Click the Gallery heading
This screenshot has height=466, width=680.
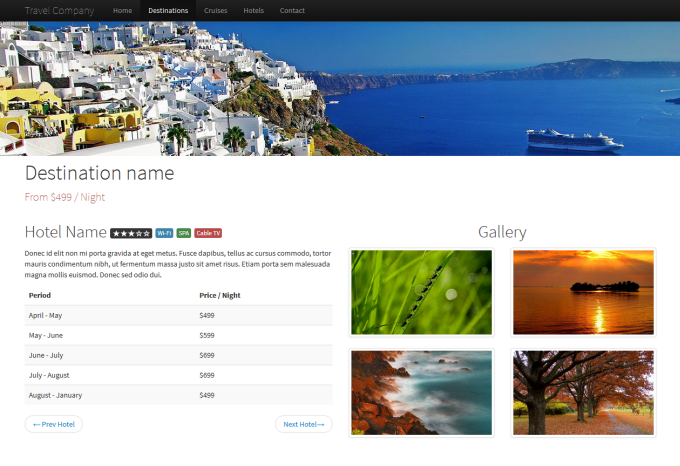502,232
